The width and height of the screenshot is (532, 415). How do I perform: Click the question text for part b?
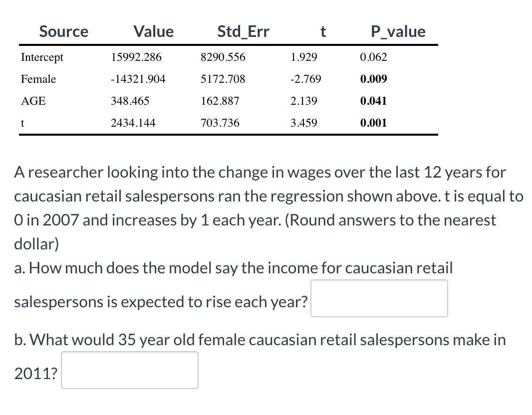pos(260,339)
